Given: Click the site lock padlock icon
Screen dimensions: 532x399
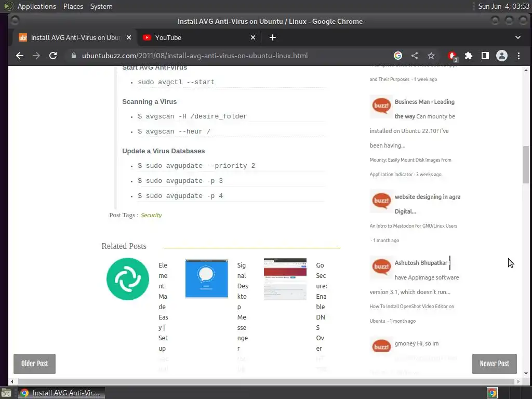Looking at the screenshot, I should [74, 55].
